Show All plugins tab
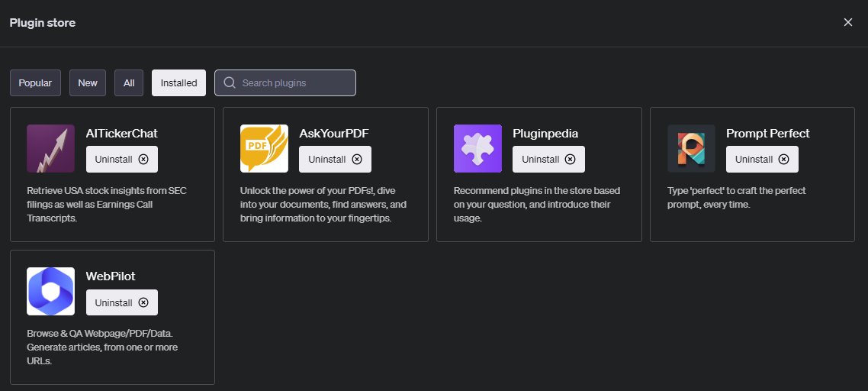The height and width of the screenshot is (391, 868). [129, 82]
